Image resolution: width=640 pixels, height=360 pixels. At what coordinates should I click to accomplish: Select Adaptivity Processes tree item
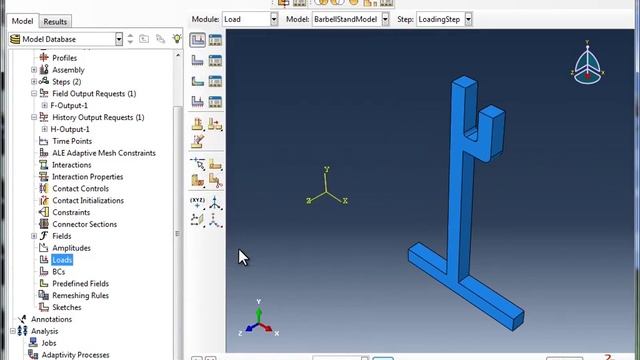[x=76, y=355]
